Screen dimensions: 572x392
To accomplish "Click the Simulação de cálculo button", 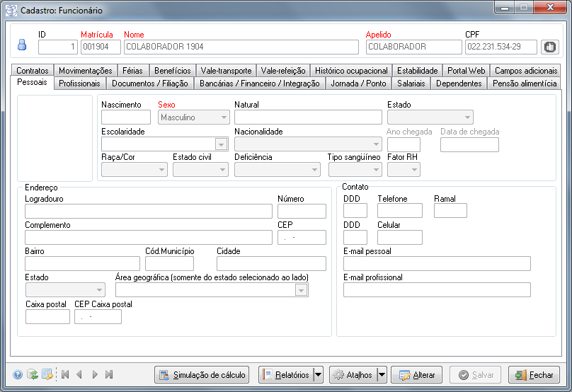I will [201, 374].
